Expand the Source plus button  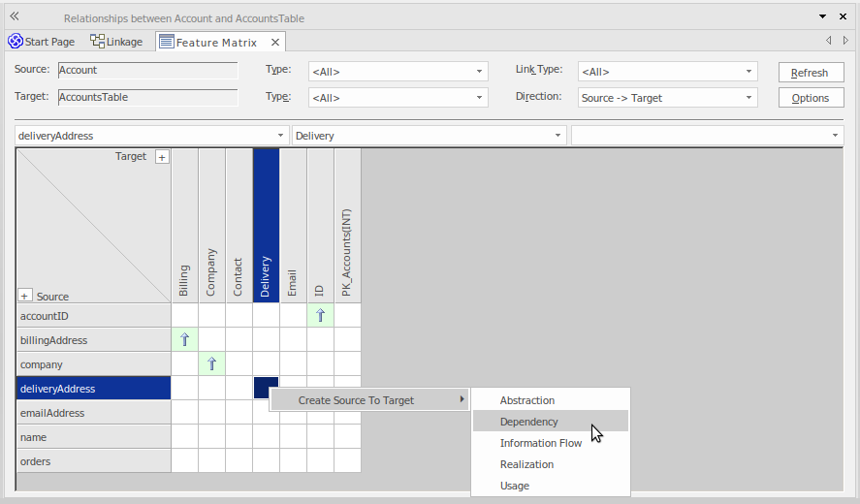pos(26,296)
